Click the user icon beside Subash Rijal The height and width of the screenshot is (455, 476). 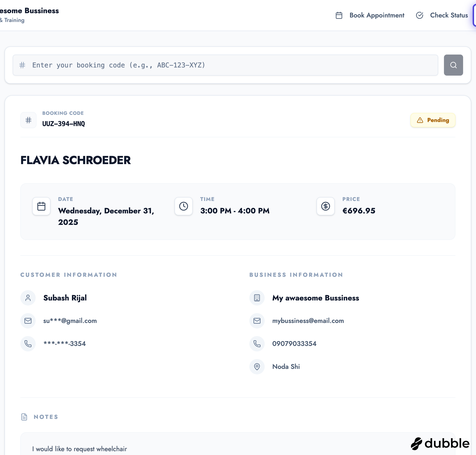click(x=28, y=298)
